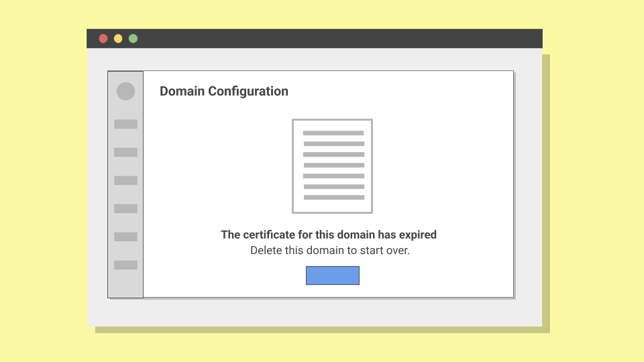This screenshot has width=644, height=362.
Task: Click "Delete this domain to start over." text
Action: point(330,250)
